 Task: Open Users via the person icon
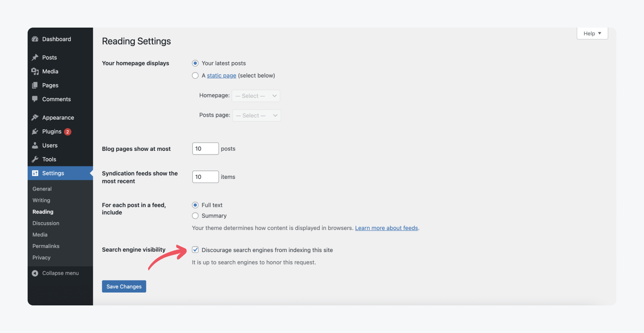[x=35, y=145]
